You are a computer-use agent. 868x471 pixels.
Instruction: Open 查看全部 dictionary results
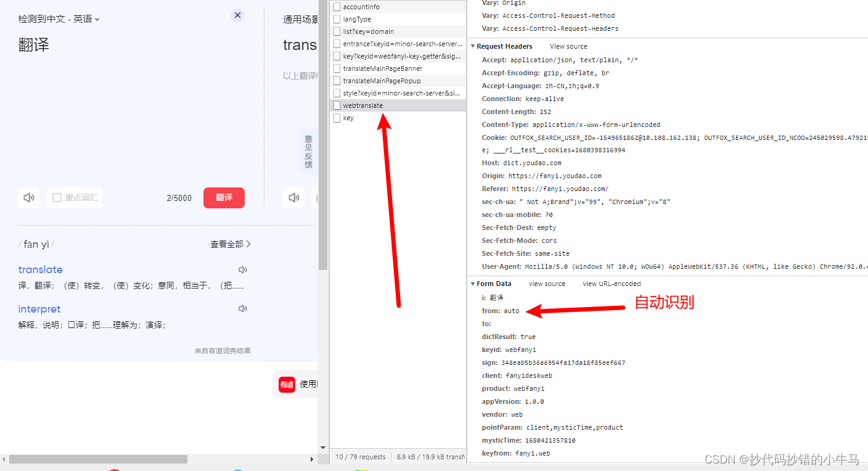(x=231, y=244)
